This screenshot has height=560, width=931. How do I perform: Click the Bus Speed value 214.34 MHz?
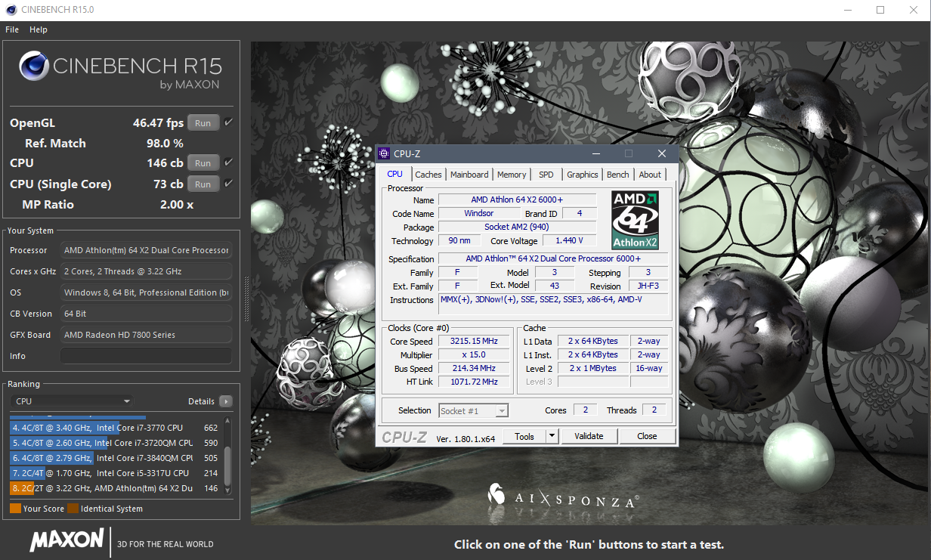click(475, 369)
